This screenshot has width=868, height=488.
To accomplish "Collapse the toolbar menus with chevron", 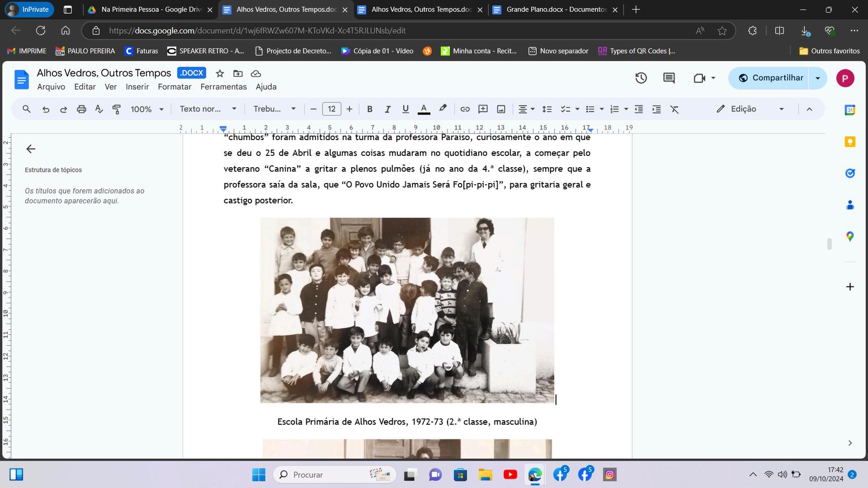I will (x=809, y=109).
